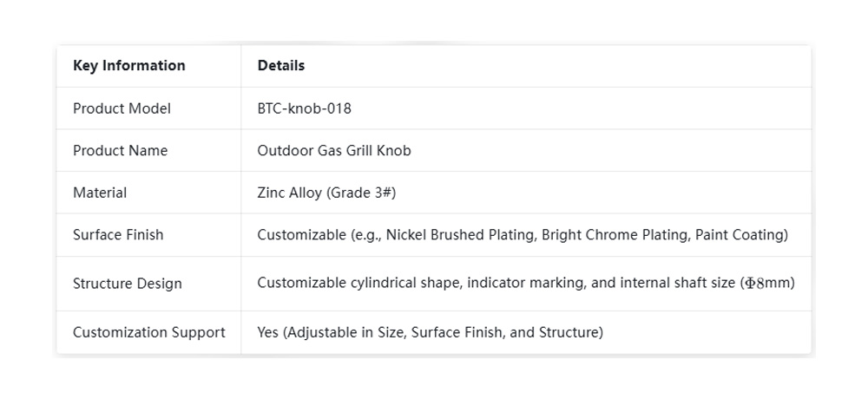The image size is (868, 399).
Task: Select the Product Model row label
Action: coord(122,108)
